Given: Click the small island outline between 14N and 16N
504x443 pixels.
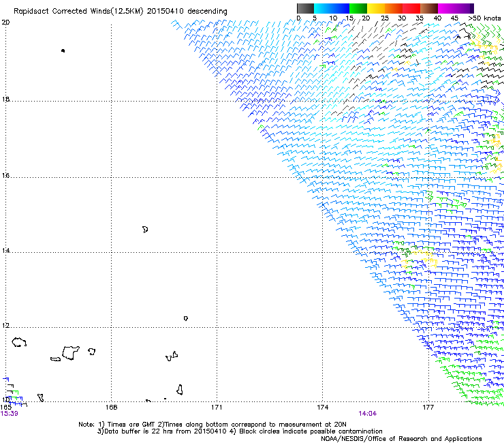Looking at the screenshot, I should click(145, 230).
